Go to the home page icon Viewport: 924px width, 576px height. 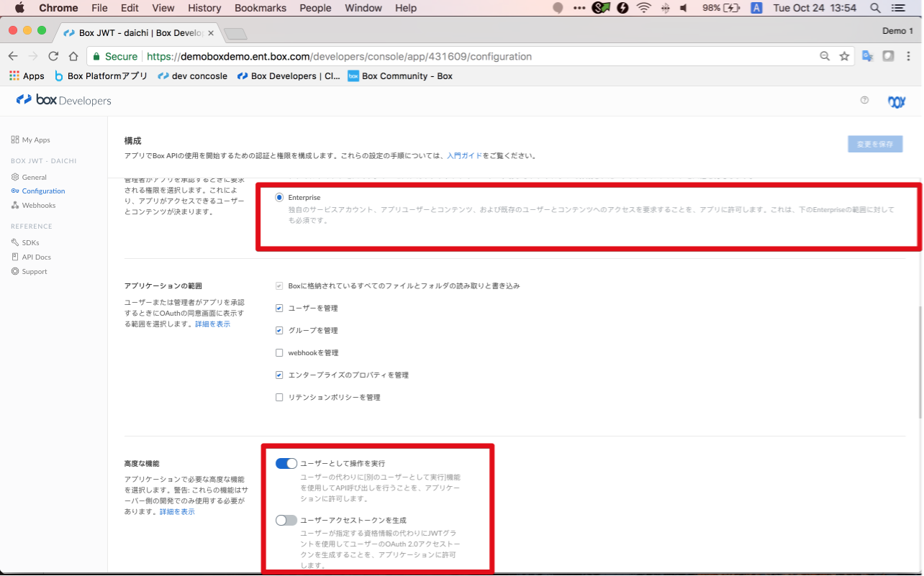73,56
